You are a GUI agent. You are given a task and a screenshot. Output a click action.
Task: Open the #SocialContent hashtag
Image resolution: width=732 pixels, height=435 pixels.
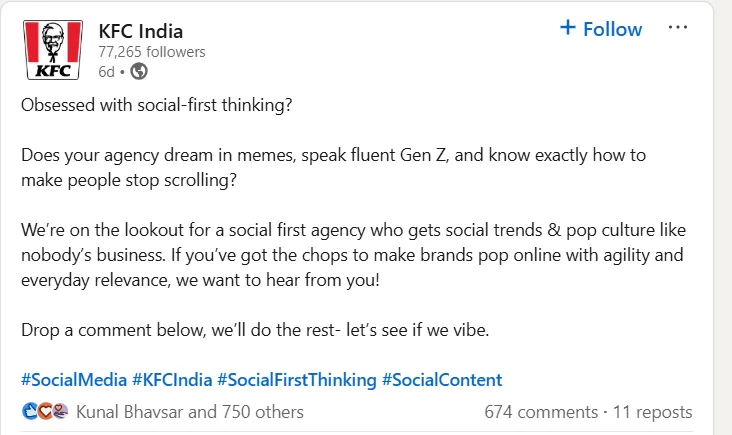442,380
